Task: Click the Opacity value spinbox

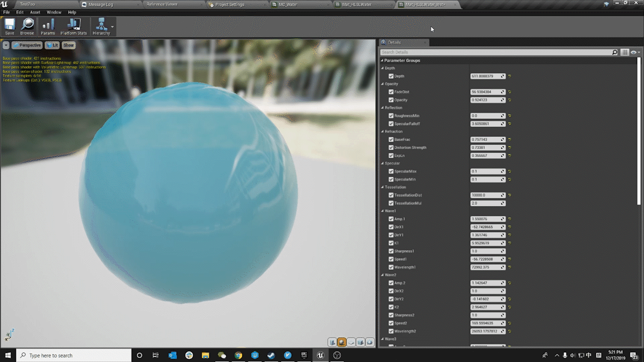Action: 488,100
